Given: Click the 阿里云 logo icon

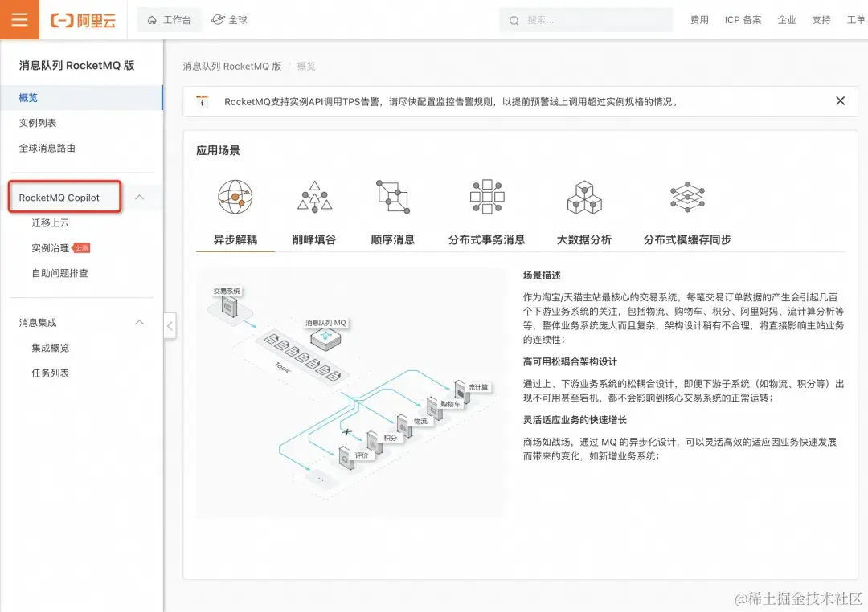Looking at the screenshot, I should (83, 19).
